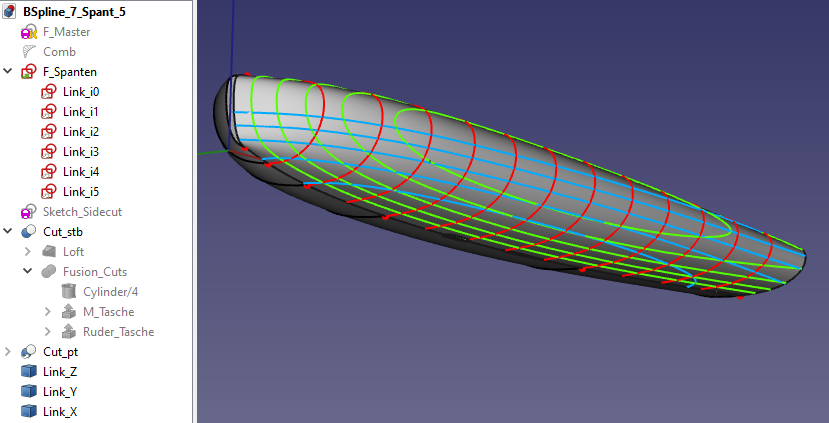The image size is (829, 423).
Task: Click the Link_i3 link icon
Action: (49, 152)
